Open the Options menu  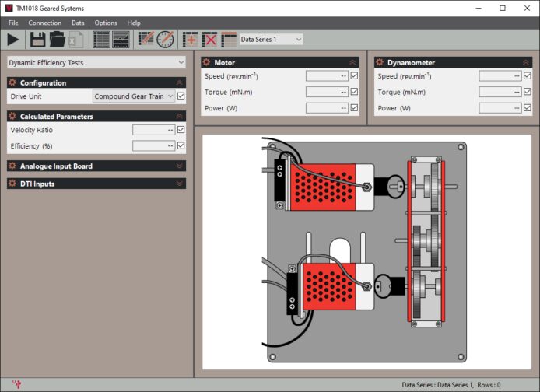(106, 23)
